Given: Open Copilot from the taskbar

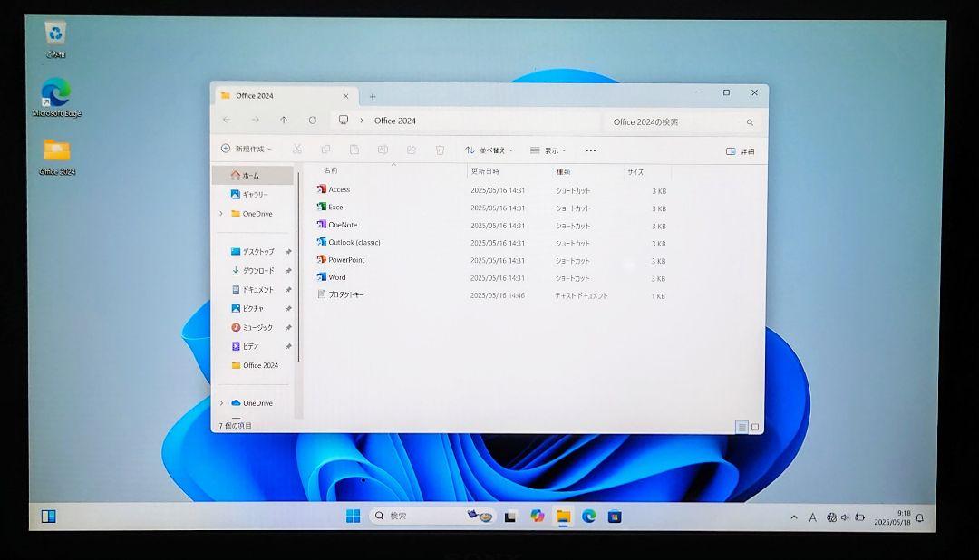Looking at the screenshot, I should click(x=537, y=516).
